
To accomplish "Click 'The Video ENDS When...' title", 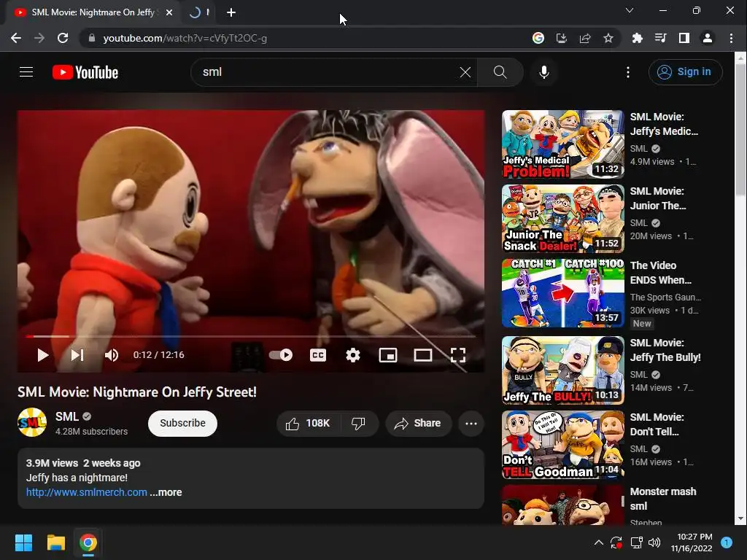I will [660, 273].
